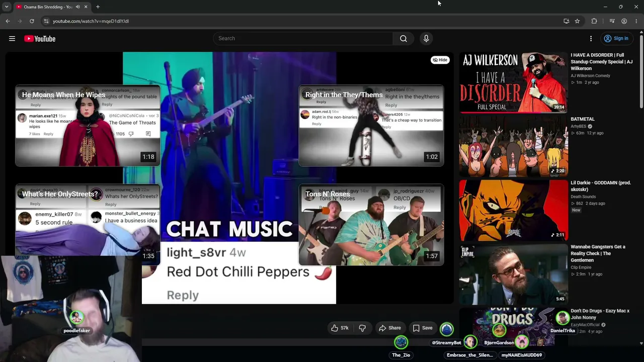Click the magnifier search button
The image size is (644, 362).
click(404, 39)
